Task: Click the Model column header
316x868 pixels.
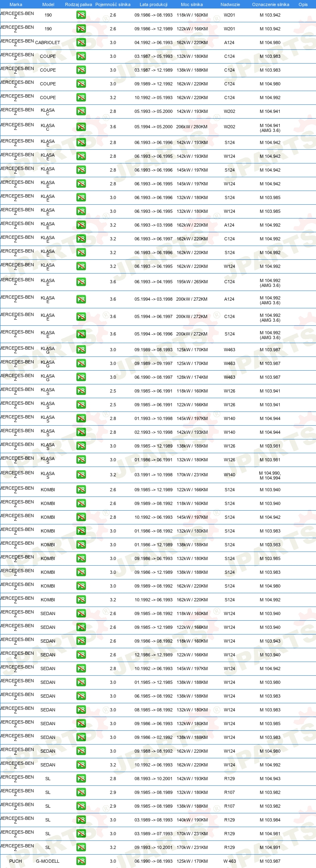Action: click(x=48, y=4)
